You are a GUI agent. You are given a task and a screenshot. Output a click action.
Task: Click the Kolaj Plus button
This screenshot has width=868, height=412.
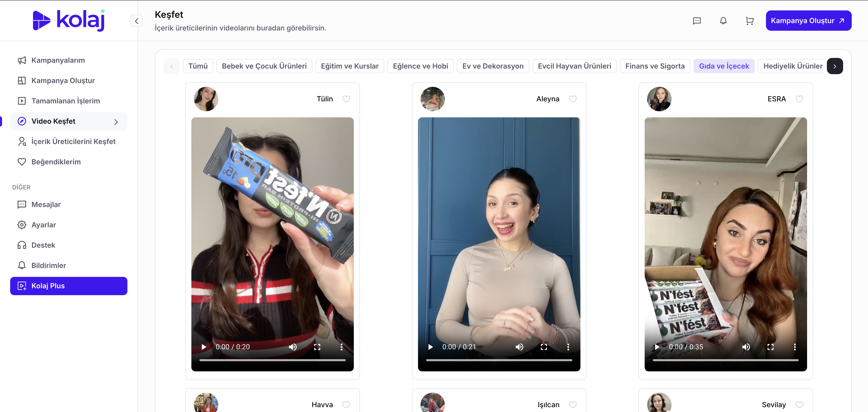(x=69, y=286)
